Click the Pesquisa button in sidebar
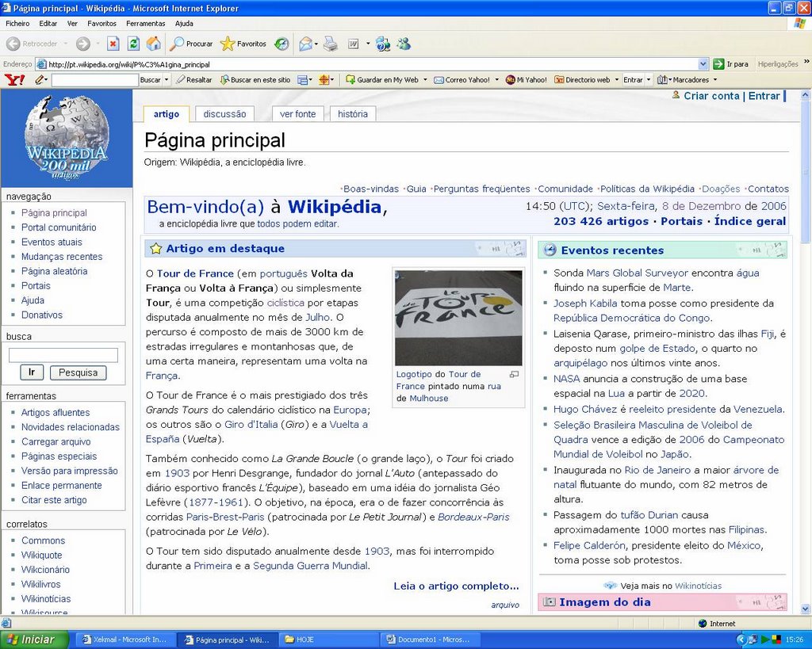Image resolution: width=812 pixels, height=649 pixels. pyautogui.click(x=79, y=372)
